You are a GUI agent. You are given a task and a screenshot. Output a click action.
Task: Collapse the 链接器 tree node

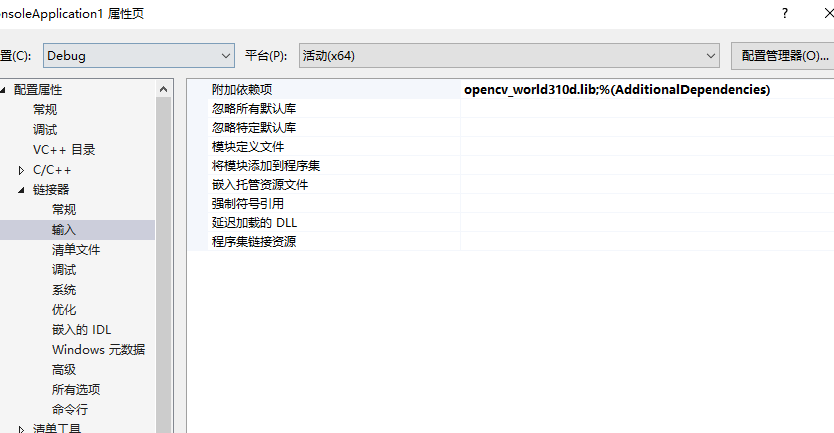pyautogui.click(x=21, y=190)
